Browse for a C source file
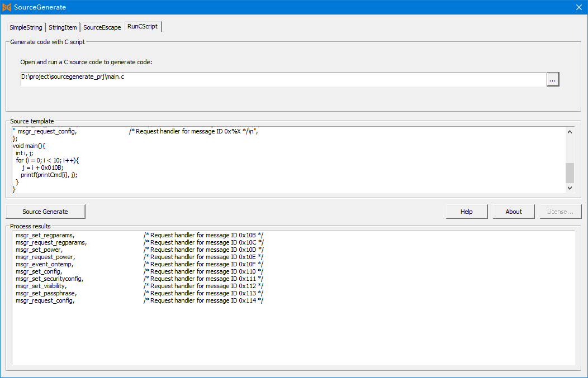This screenshot has width=588, height=378. [x=552, y=80]
